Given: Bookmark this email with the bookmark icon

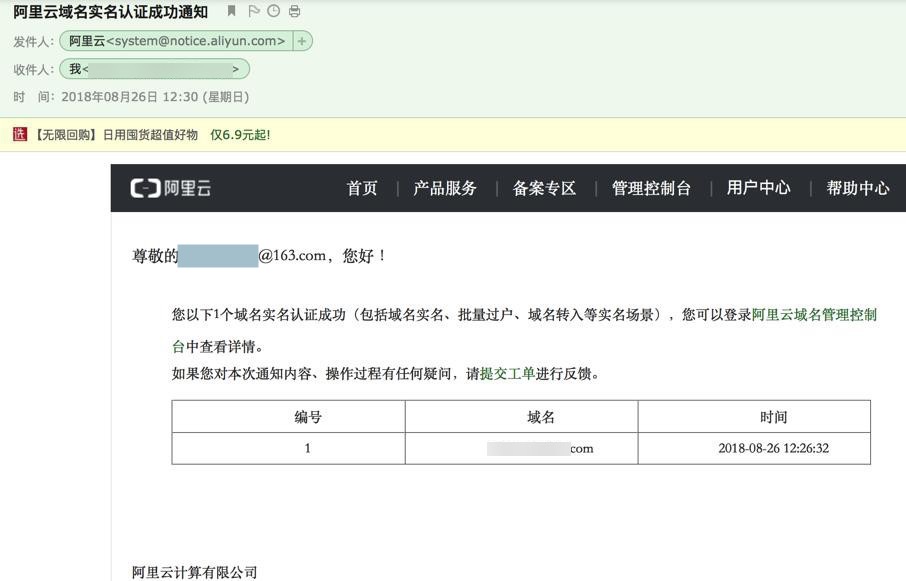Looking at the screenshot, I should coord(231,10).
